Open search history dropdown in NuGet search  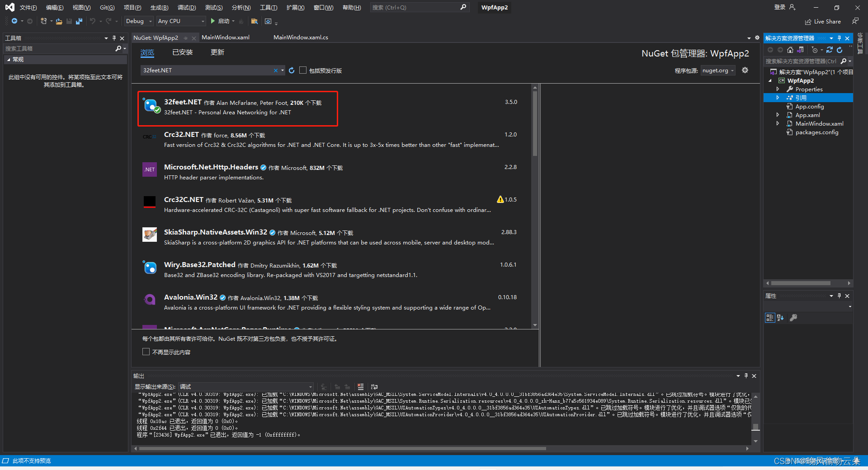pos(283,70)
